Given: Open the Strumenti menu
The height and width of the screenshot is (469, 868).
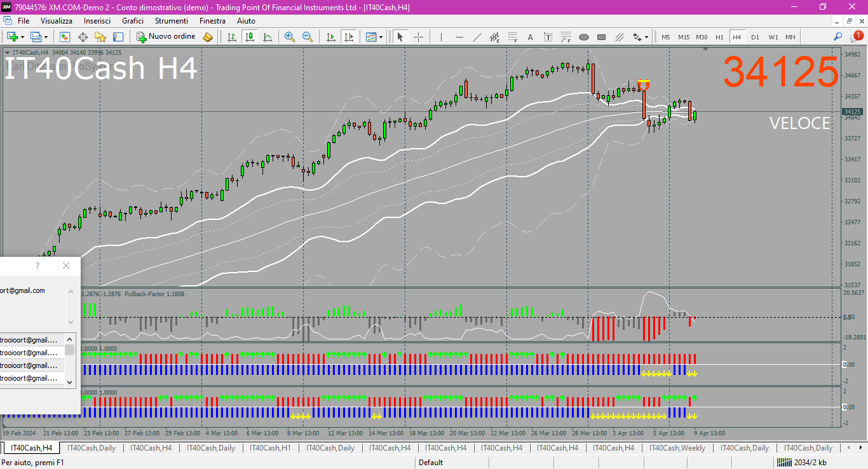Looking at the screenshot, I should (172, 21).
